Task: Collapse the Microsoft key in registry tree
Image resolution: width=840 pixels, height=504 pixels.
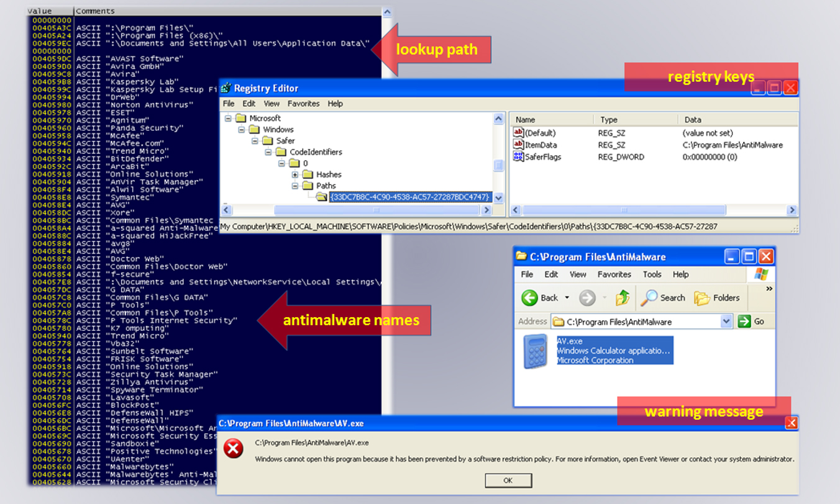Action: [x=228, y=118]
